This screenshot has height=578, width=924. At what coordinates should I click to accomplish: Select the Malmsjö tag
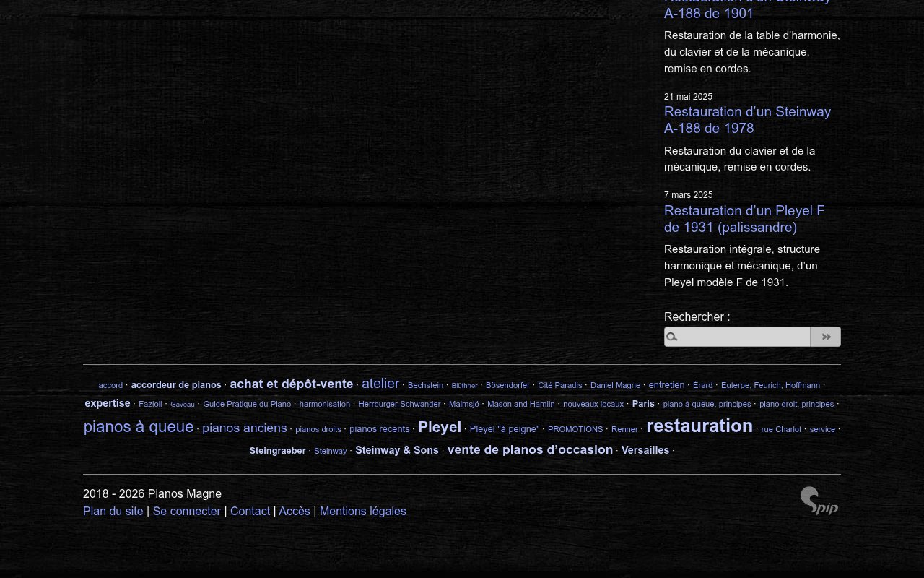click(x=464, y=404)
